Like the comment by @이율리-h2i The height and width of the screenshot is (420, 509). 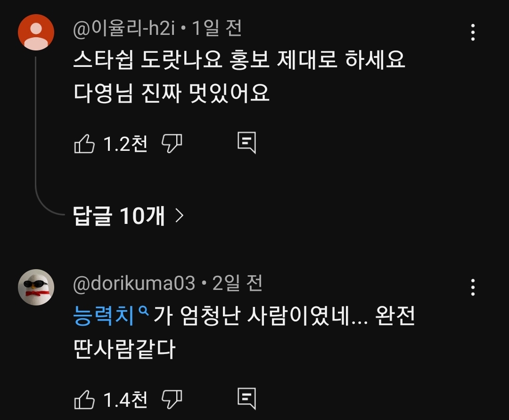[85, 144]
